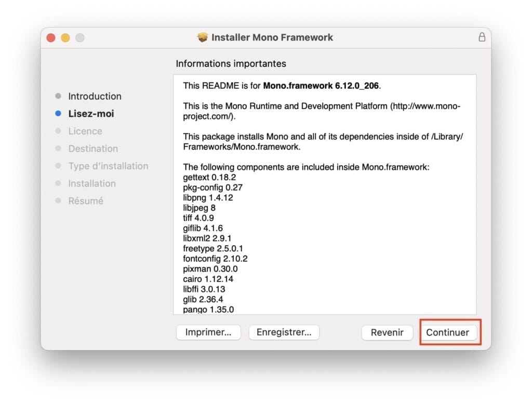Click the 'Installer Mono Framework' window title
532x404 pixels.
click(x=272, y=37)
